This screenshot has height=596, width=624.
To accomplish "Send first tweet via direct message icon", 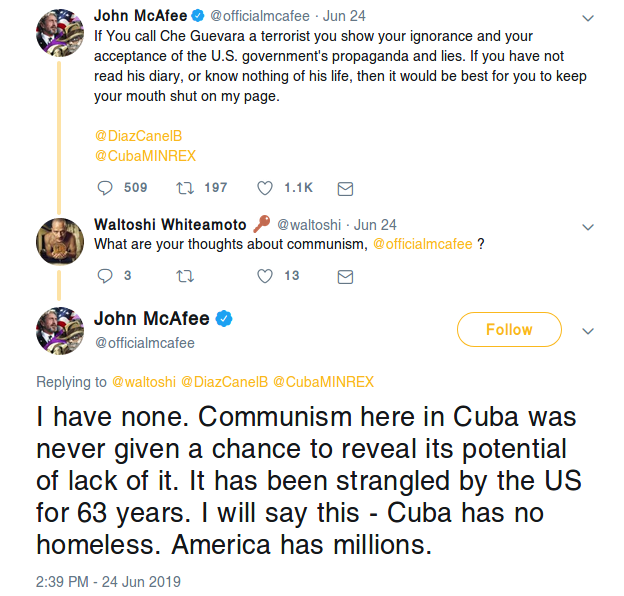I will coord(345,188).
